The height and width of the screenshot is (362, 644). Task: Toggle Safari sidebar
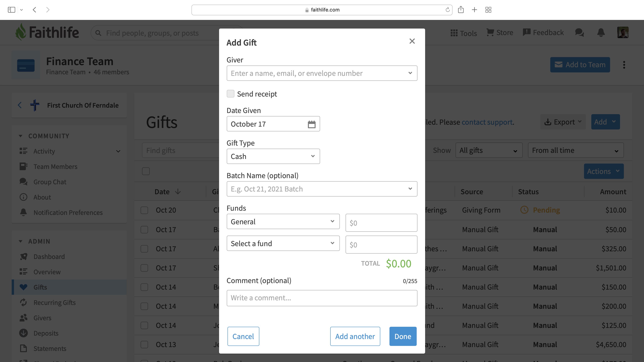point(11,10)
